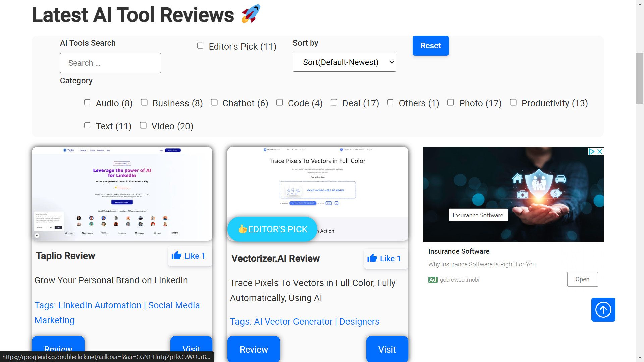Click the Reset button

(x=431, y=46)
